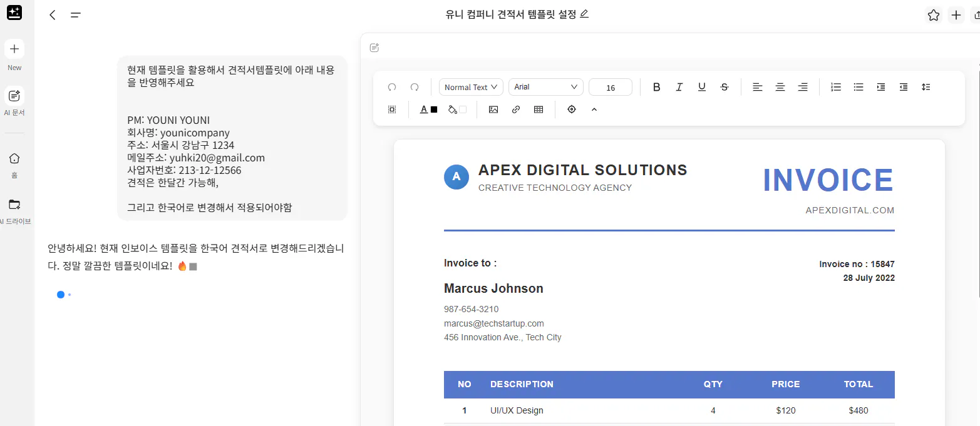
Task: Click the phone number 987-654-3210
Action: (x=472, y=309)
